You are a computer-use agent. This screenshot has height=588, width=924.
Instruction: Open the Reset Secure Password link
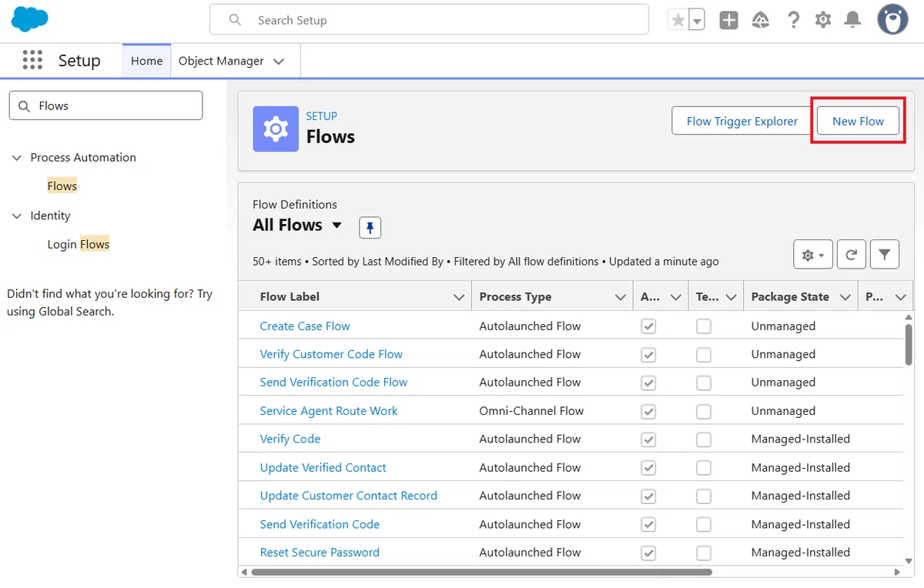pyautogui.click(x=320, y=553)
